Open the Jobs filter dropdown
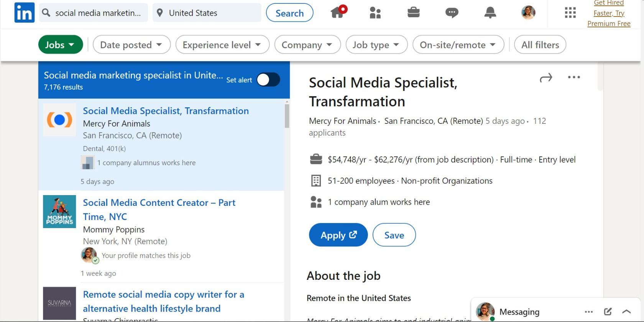 [x=61, y=44]
